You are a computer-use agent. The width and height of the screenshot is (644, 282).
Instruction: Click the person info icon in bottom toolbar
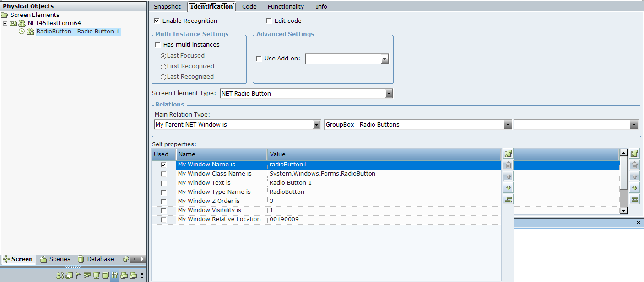point(60,276)
